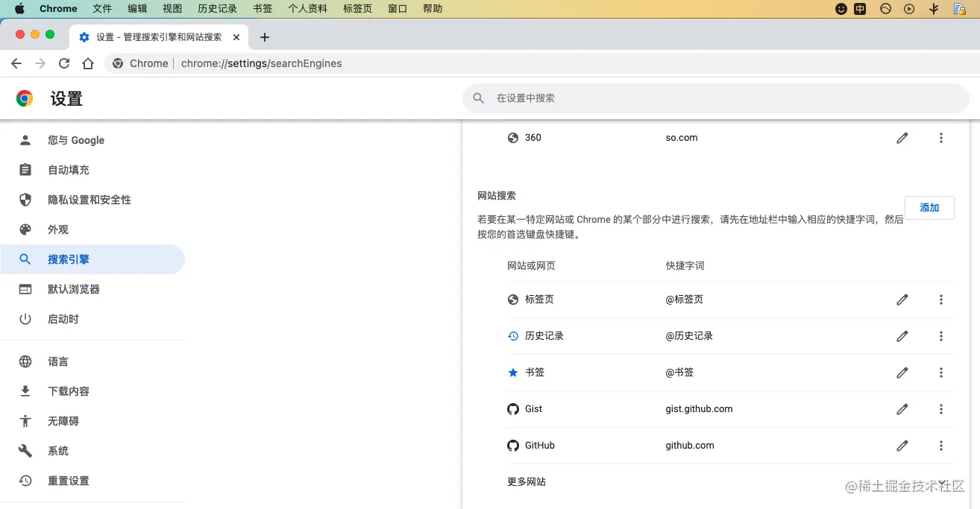Edit the 标签页 site search entry
Viewport: 980px width, 509px height.
(902, 300)
